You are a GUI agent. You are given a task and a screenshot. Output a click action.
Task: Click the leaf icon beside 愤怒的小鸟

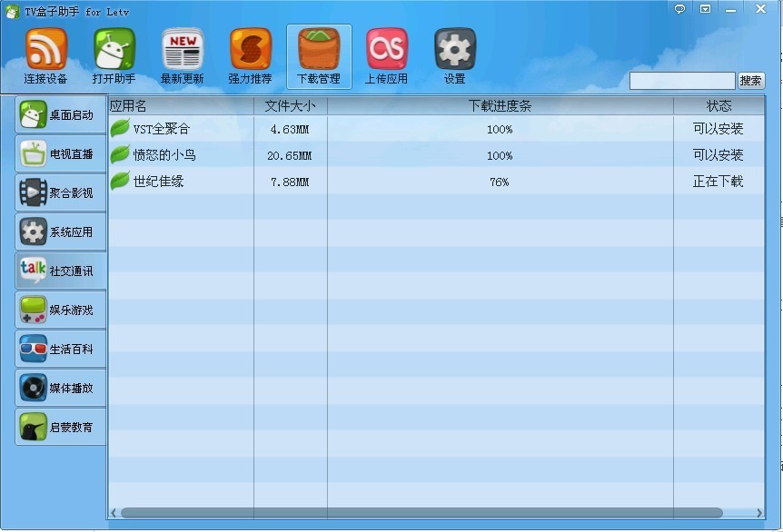coord(120,154)
